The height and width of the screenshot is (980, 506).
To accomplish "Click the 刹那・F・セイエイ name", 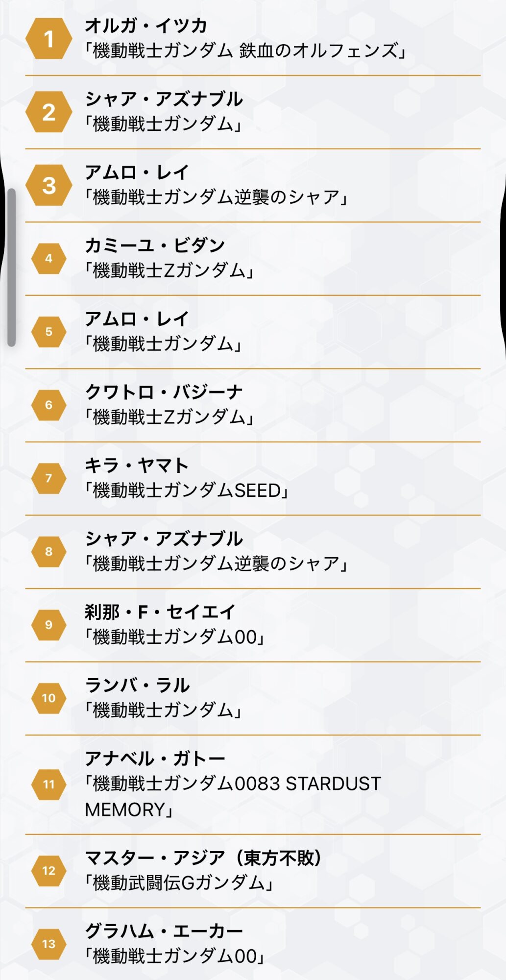I will click(160, 612).
